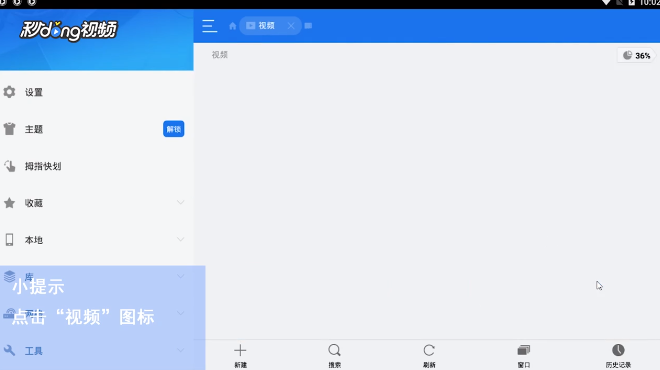
Task: Open 主题 theme entry
Action: click(34, 129)
